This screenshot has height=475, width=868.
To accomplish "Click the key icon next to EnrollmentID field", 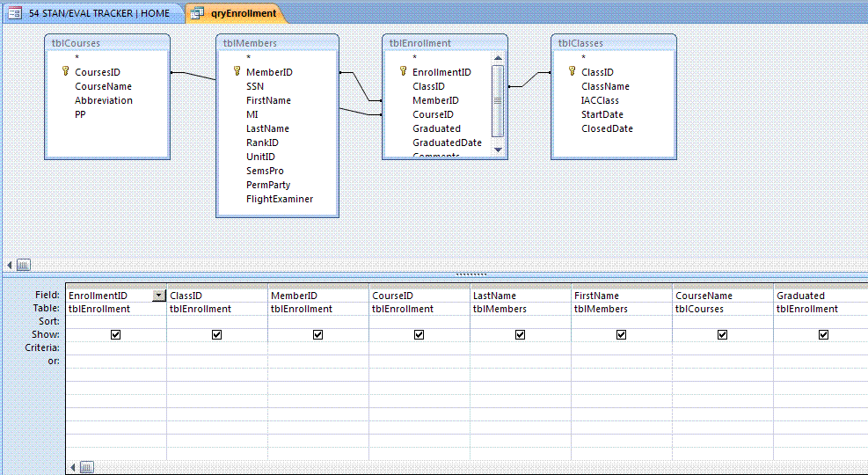I will 403,72.
